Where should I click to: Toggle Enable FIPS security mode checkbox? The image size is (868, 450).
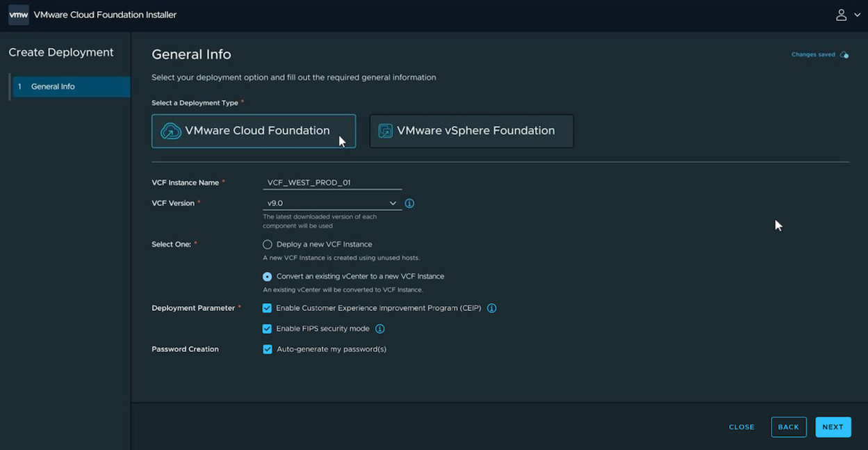pyautogui.click(x=267, y=329)
